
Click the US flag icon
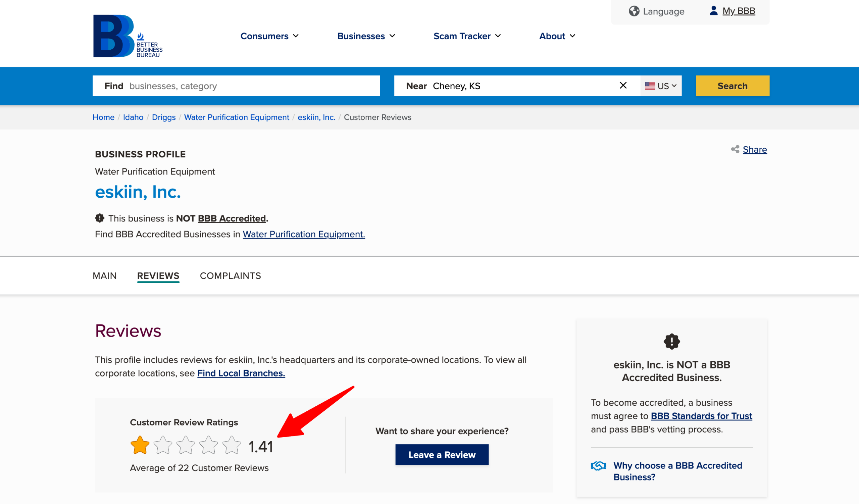650,86
